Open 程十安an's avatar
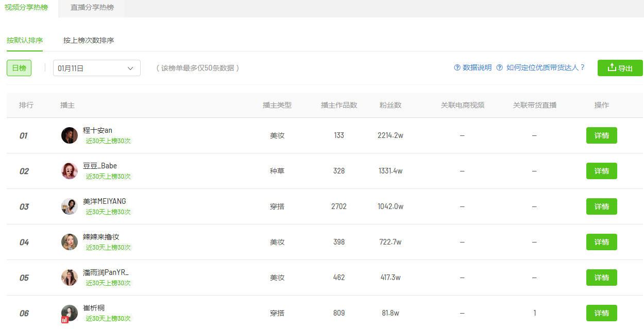Screen dimensions: 644x329 (70, 135)
